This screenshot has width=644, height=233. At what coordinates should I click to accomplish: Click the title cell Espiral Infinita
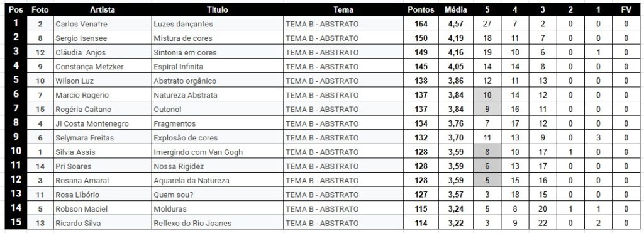pos(218,67)
